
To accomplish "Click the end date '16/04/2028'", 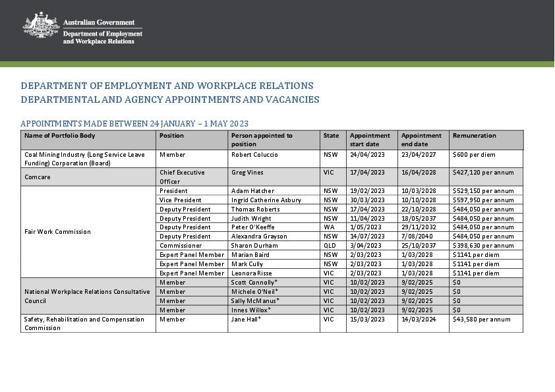I will point(419,173).
